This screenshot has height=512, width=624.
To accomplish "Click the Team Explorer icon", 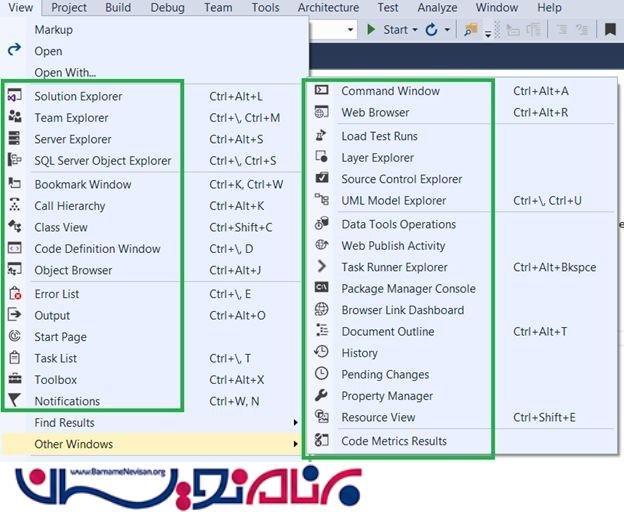I will pyautogui.click(x=15, y=117).
